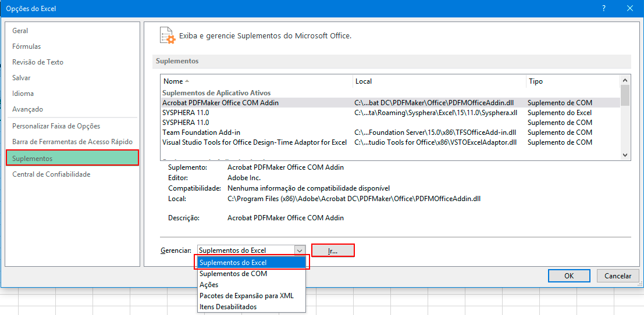Go to Personalizar Faixa de Opções
This screenshot has height=315, width=644.
56,126
